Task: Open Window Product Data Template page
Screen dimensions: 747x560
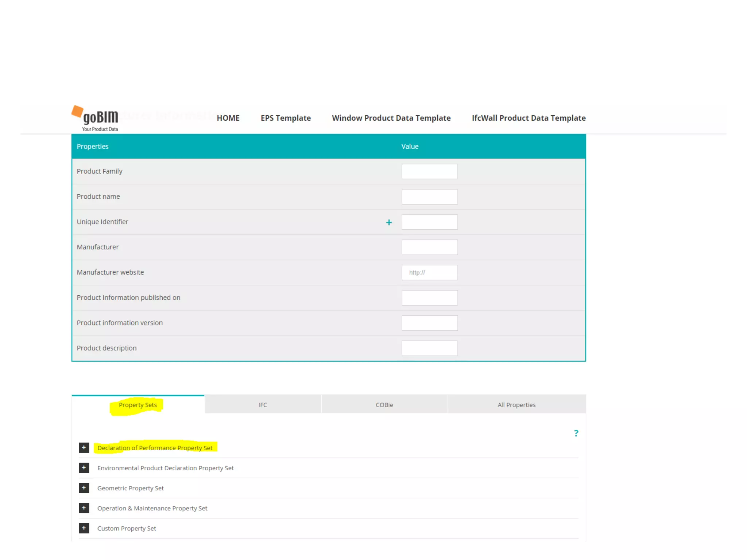Action: [x=391, y=118]
